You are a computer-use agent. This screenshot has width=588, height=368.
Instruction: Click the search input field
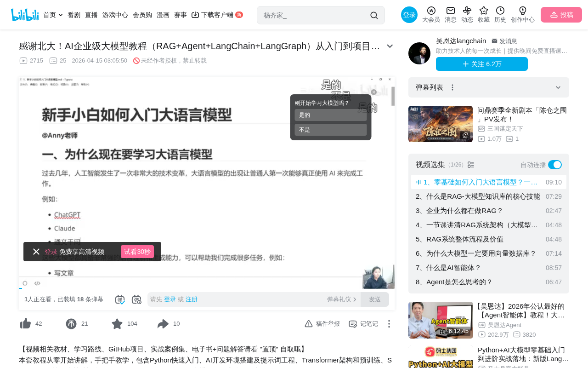tap(315, 15)
